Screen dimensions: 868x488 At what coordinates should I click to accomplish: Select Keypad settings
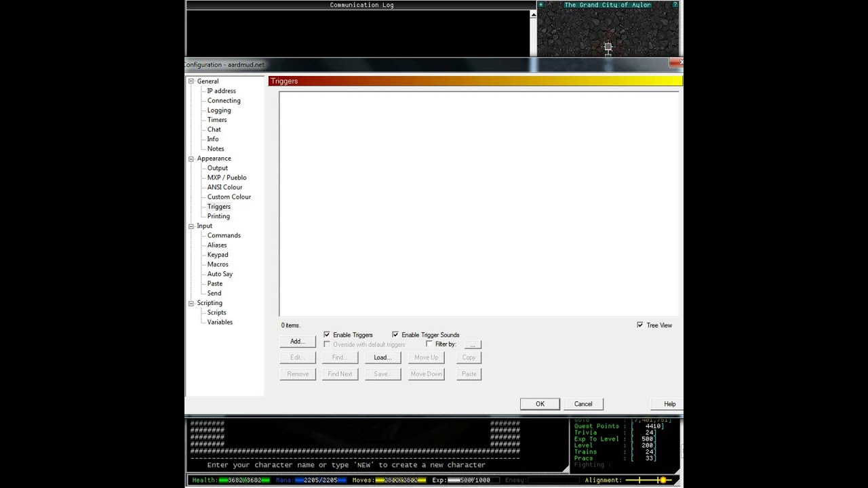click(218, 255)
